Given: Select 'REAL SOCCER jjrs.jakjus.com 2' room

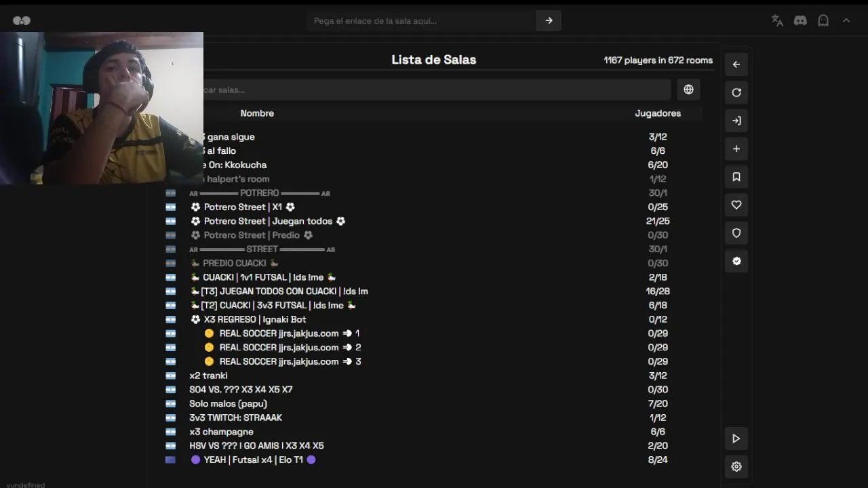Looking at the screenshot, I should 434,347.
